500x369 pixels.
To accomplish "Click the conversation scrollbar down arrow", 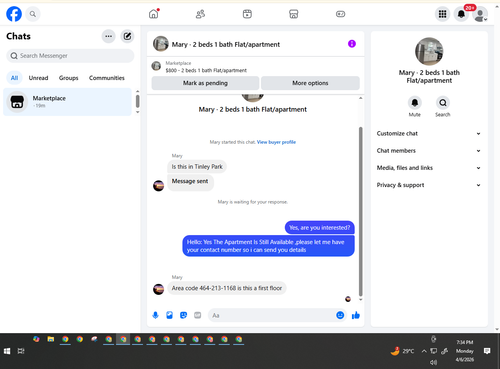I will click(x=360, y=299).
